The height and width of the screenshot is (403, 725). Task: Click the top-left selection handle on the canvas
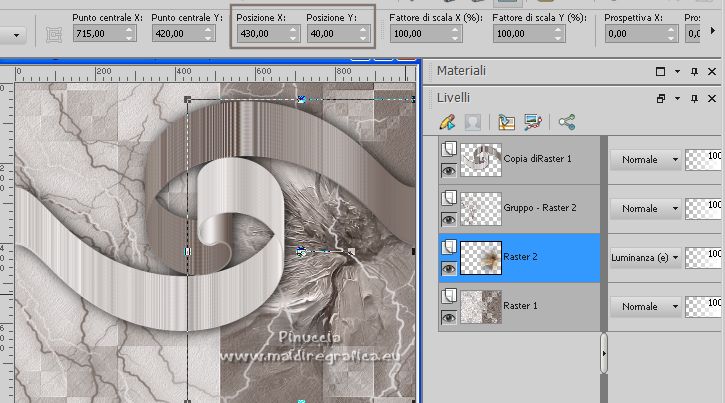coord(187,99)
